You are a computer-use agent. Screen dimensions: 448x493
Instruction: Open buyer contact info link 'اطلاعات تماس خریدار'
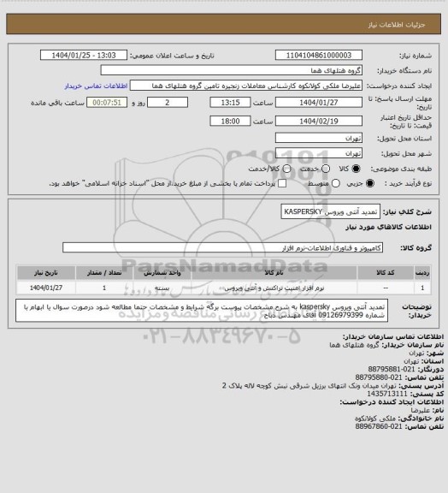click(x=96, y=86)
